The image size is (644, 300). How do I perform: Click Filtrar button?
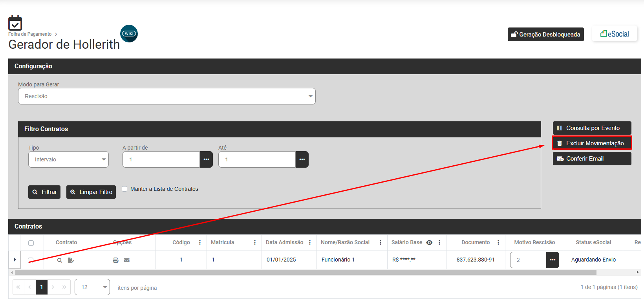44,192
